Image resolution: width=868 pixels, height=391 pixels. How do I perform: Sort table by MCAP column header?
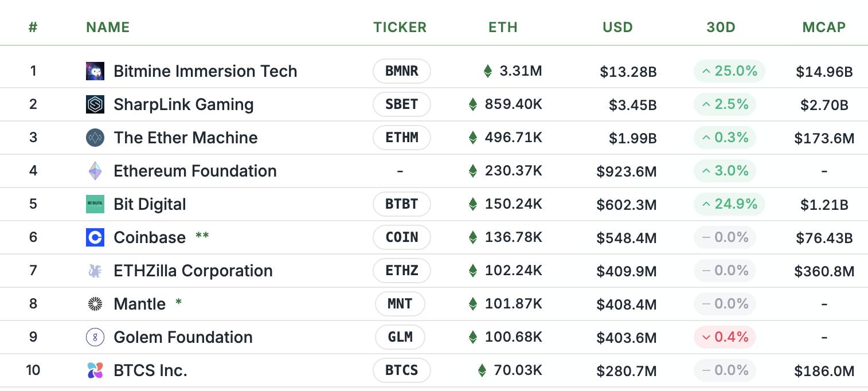(824, 28)
